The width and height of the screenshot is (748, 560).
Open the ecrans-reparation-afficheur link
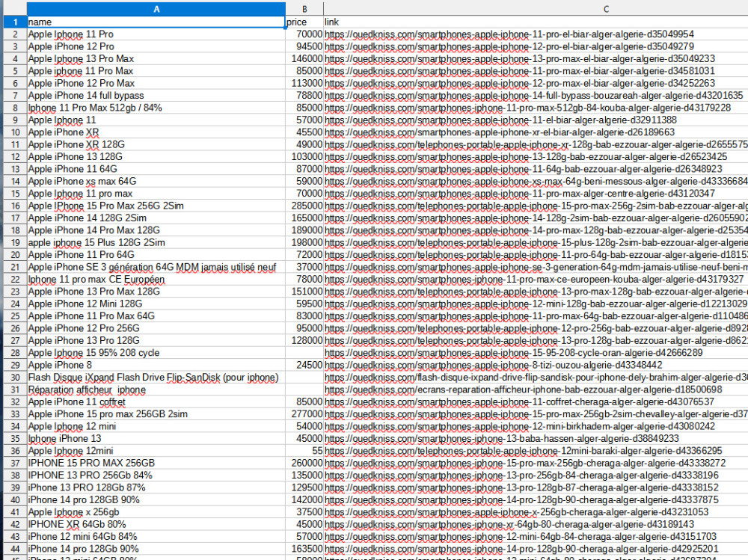[x=524, y=390]
